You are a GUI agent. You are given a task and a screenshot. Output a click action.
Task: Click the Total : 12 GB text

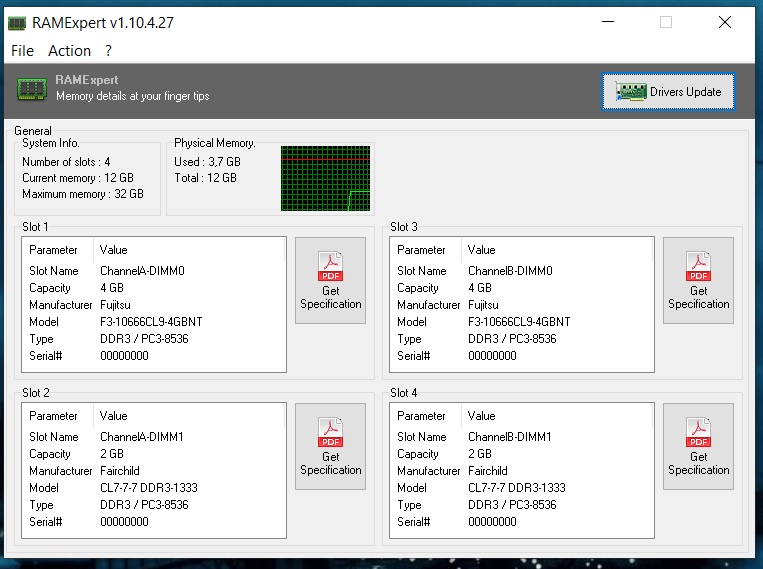tap(205, 178)
